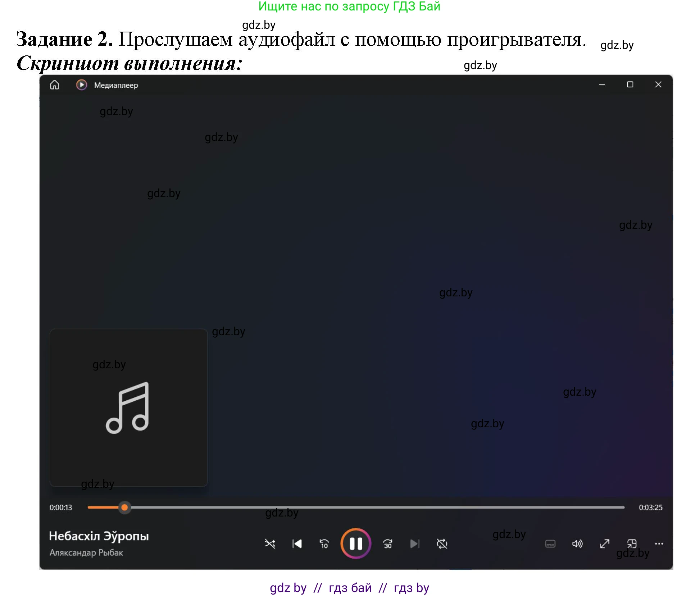Select the track title Небасхіл Эўропы
Screen dimensions: 700x596
click(x=99, y=536)
